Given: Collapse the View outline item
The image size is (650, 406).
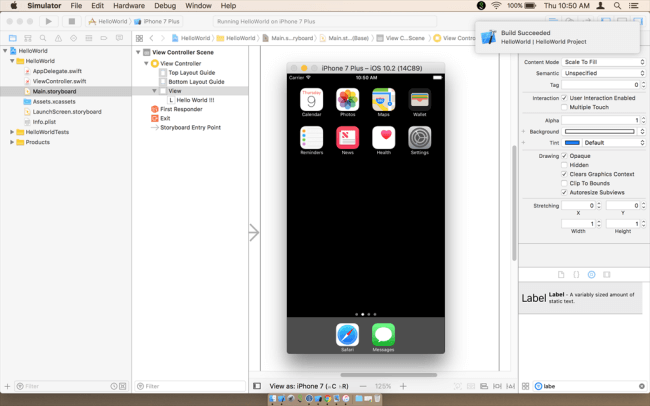Looking at the screenshot, I should coord(154,91).
